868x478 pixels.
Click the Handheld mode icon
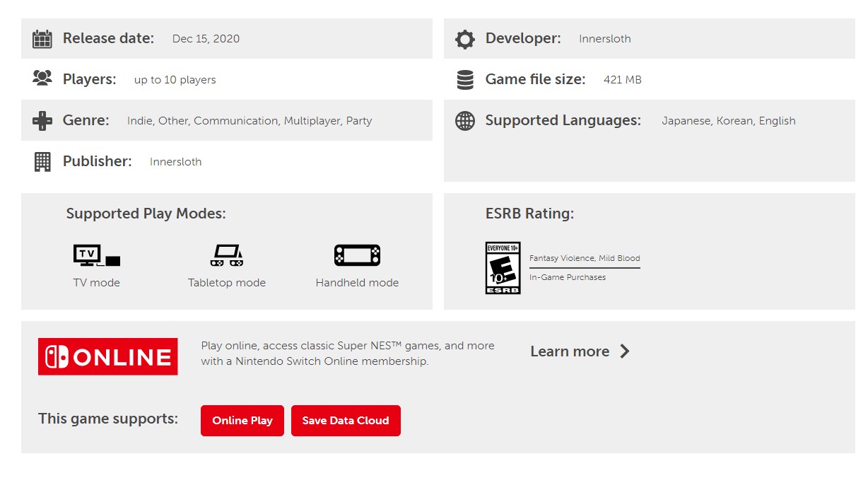[357, 255]
